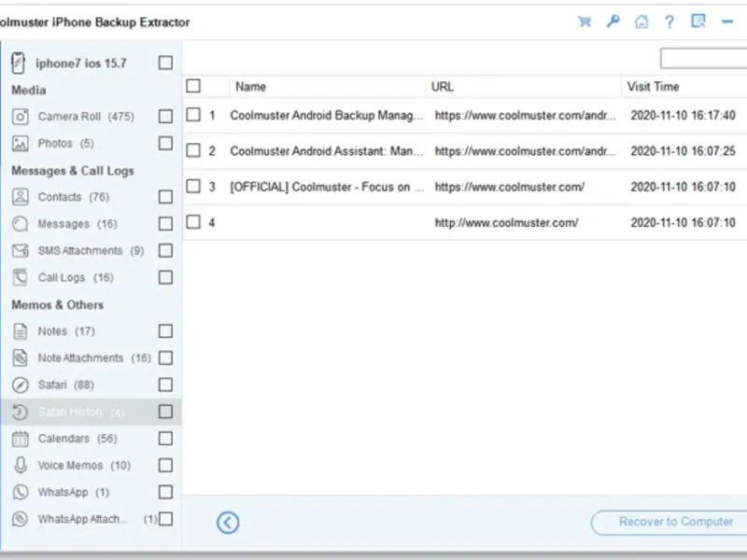
Task: Open the Notes category
Action: (52, 331)
